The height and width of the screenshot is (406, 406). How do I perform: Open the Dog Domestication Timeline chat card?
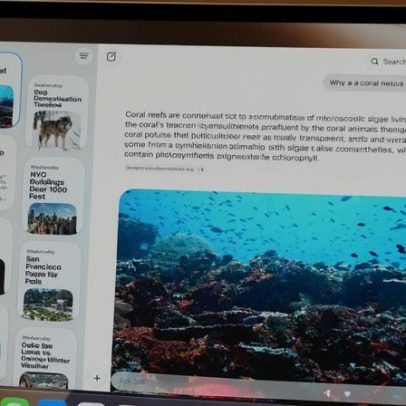point(57,113)
